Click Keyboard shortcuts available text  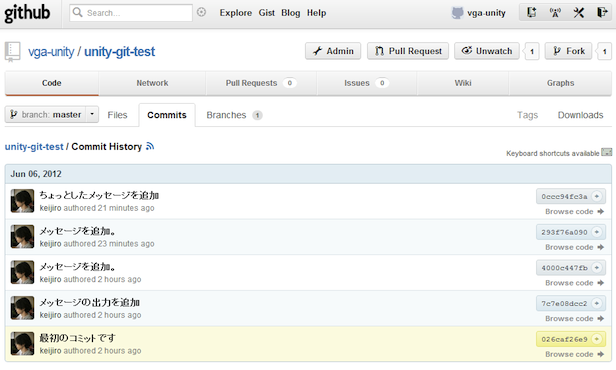pyautogui.click(x=552, y=153)
